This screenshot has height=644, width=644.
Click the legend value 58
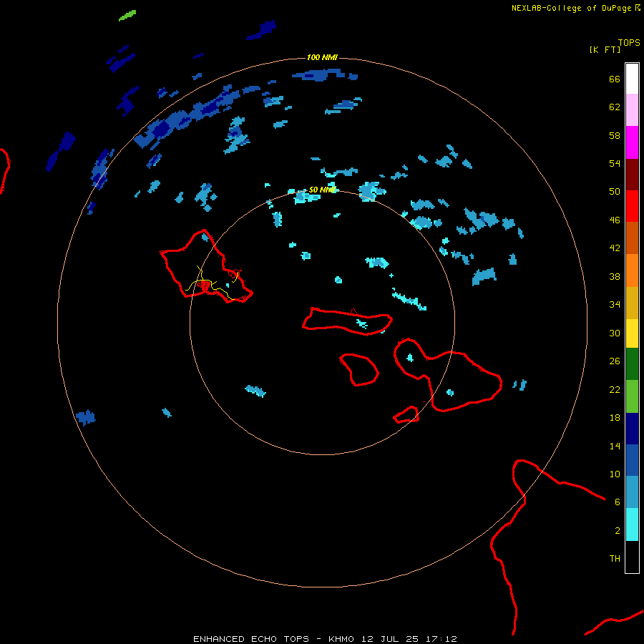pos(615,135)
